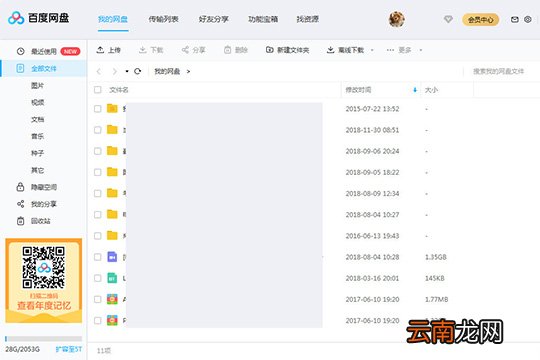Check the folder dated 2018-08-09 12:34
This screenshot has height=360, width=540.
(x=98, y=193)
